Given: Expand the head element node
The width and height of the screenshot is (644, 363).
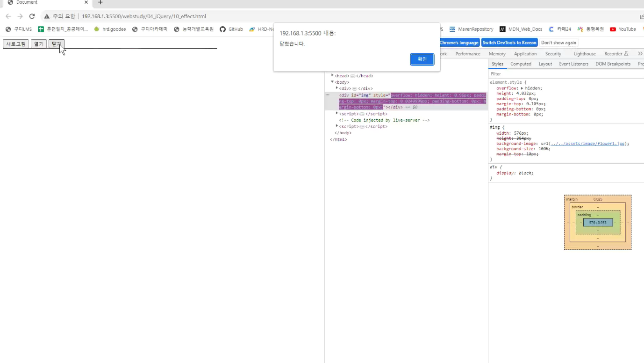Looking at the screenshot, I should 332,75.
